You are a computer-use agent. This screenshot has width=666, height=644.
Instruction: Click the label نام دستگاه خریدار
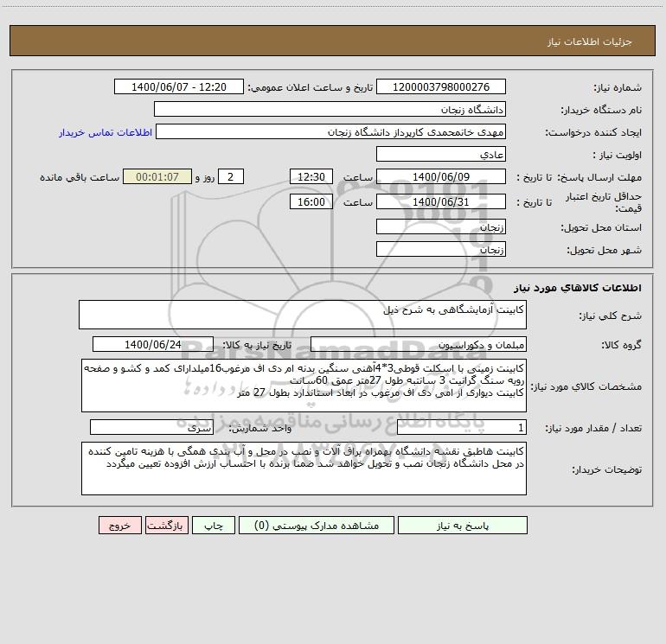(x=601, y=111)
